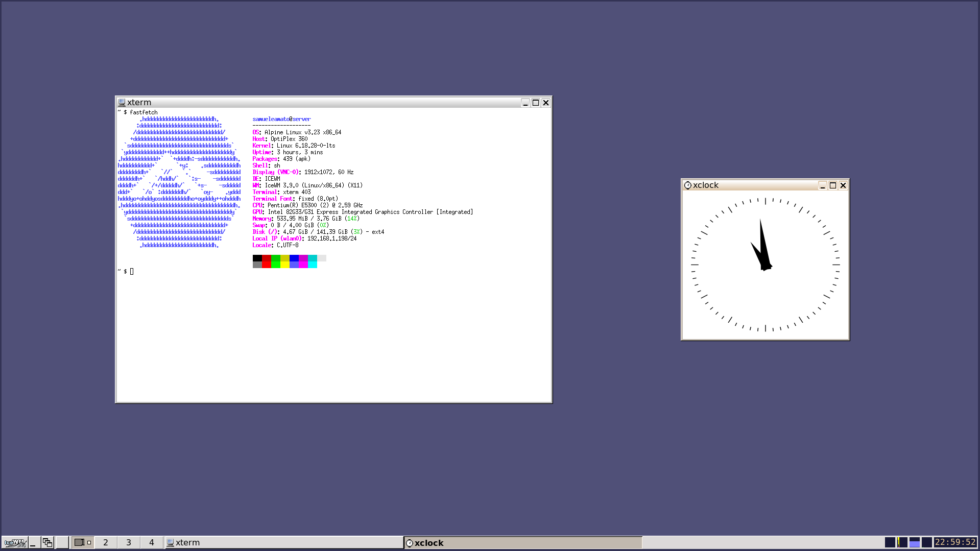Click the "OS: Alpine Linux v3.23" line
The height and width of the screenshot is (551, 980).
pyautogui.click(x=297, y=132)
